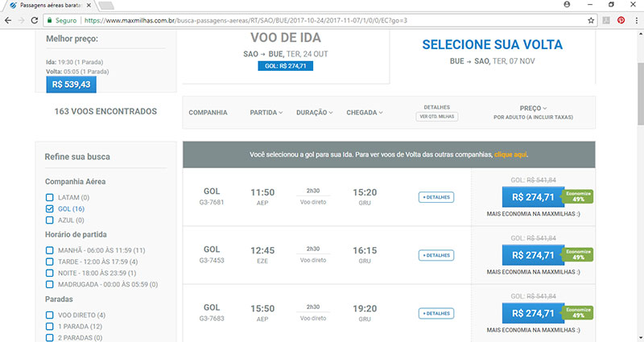Click the grey extension icon beside the star
This screenshot has height=342, width=644.
(x=606, y=20)
